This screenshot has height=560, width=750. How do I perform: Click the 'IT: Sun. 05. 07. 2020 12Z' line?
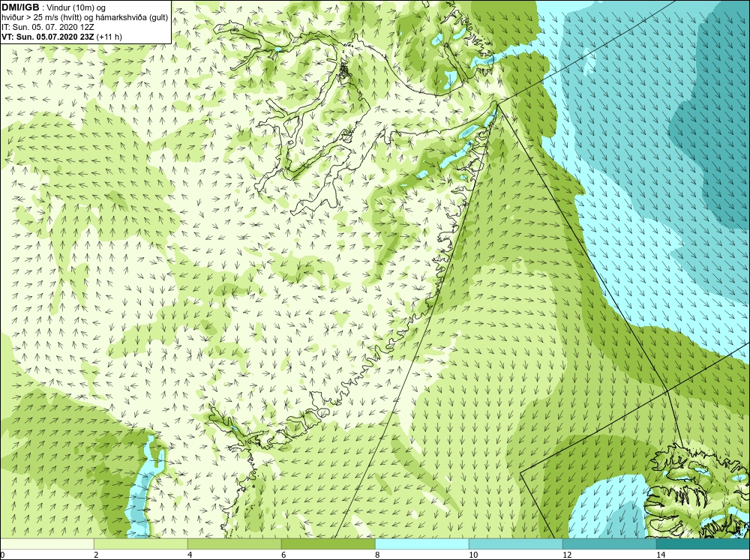tap(48, 27)
